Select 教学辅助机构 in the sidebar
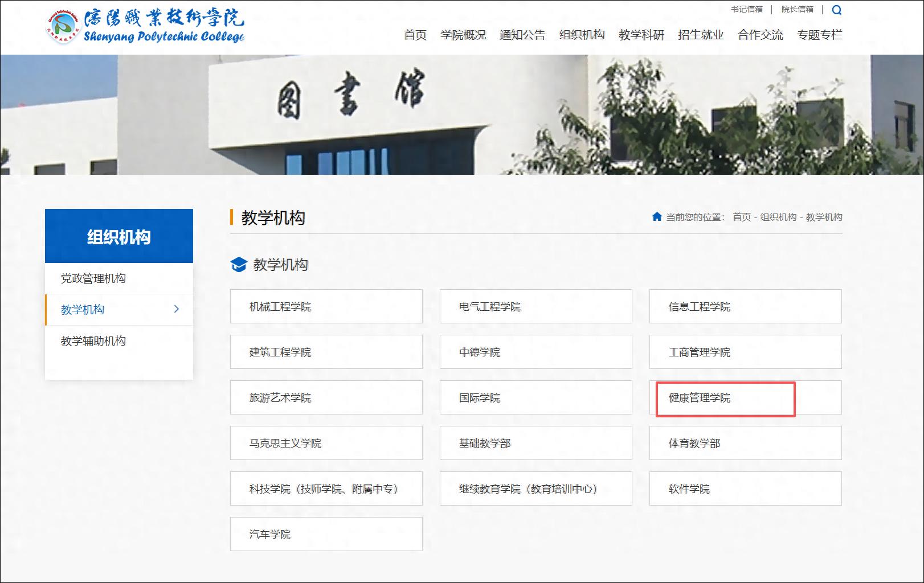This screenshot has width=924, height=583. (x=93, y=341)
